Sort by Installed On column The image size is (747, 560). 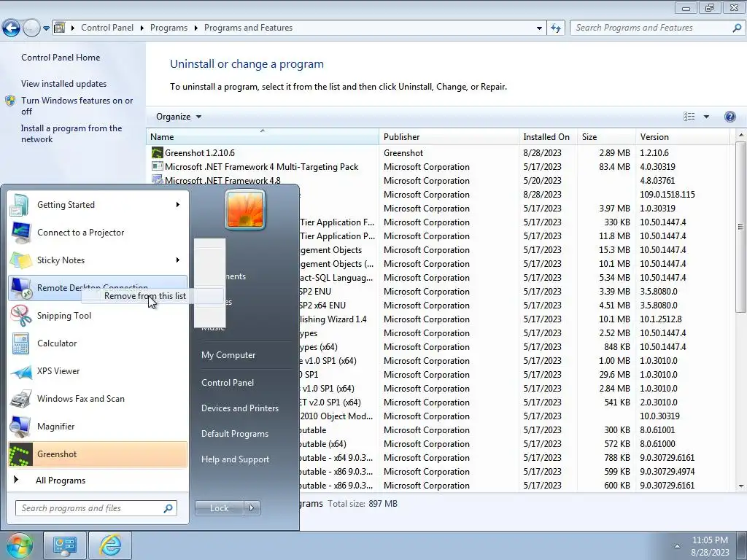click(548, 136)
